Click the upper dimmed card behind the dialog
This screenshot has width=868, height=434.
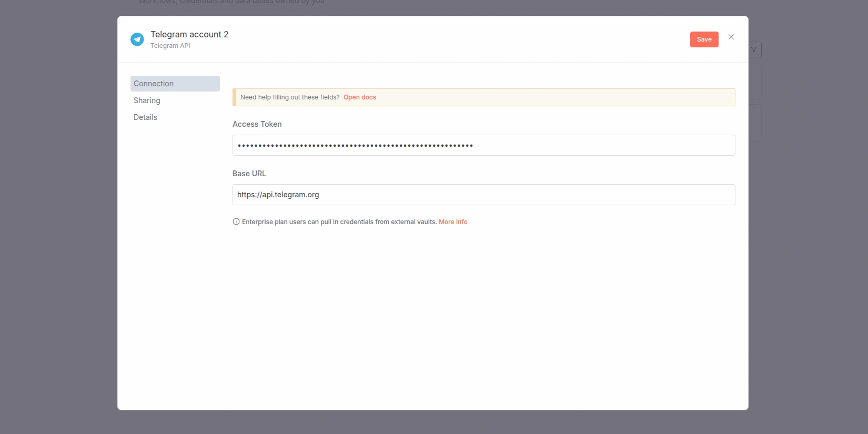click(x=755, y=82)
